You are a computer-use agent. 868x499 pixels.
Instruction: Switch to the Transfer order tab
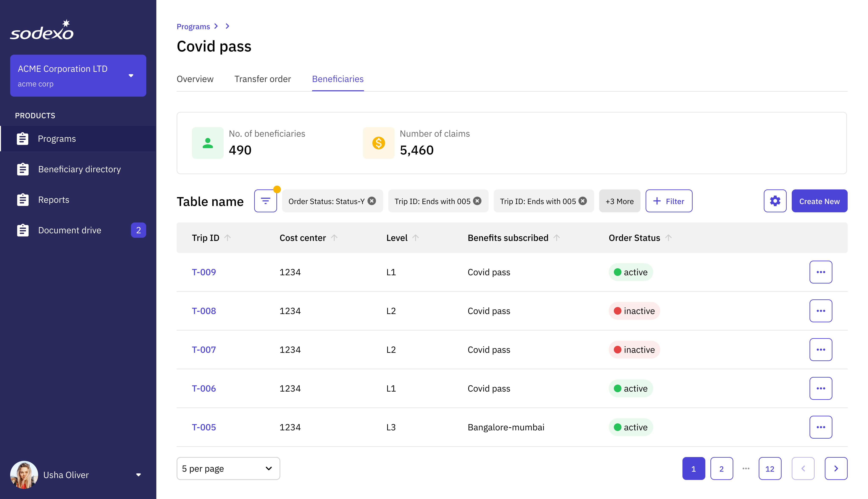coord(262,79)
